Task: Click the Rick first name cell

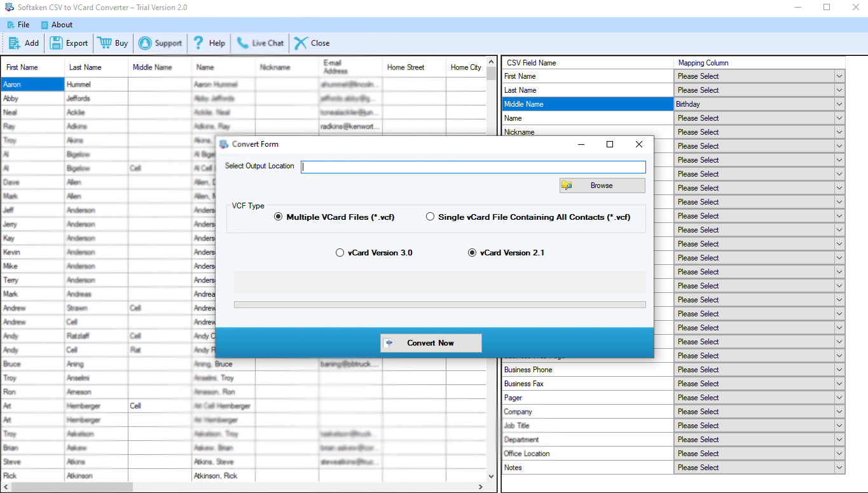Action: 32,476
